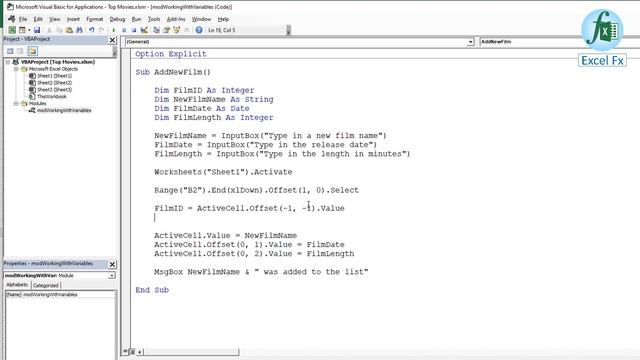Screen dimensions: 640x360
Task: Click the 'Sub AddNewFilm()' line
Action: pyautogui.click(x=173, y=72)
